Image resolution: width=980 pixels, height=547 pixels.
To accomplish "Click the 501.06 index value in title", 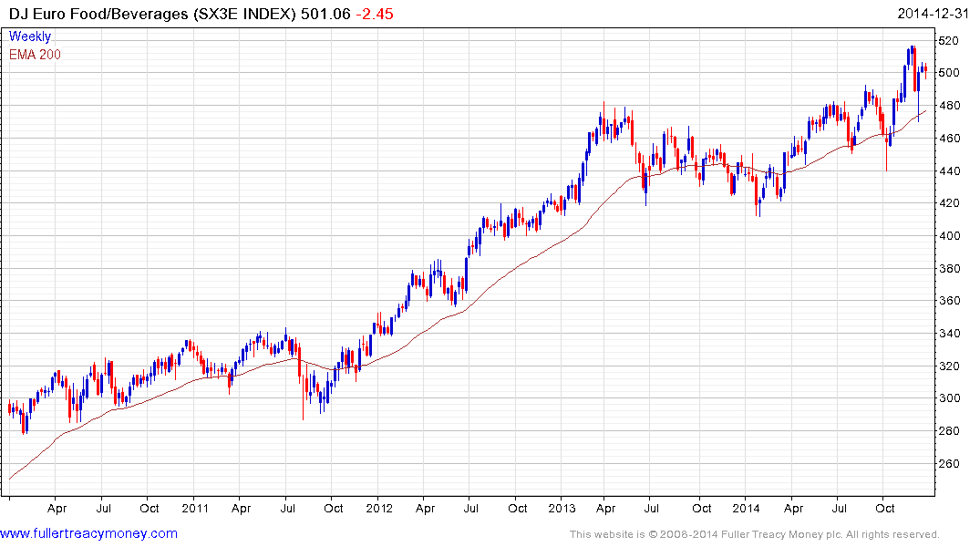I will pos(325,14).
